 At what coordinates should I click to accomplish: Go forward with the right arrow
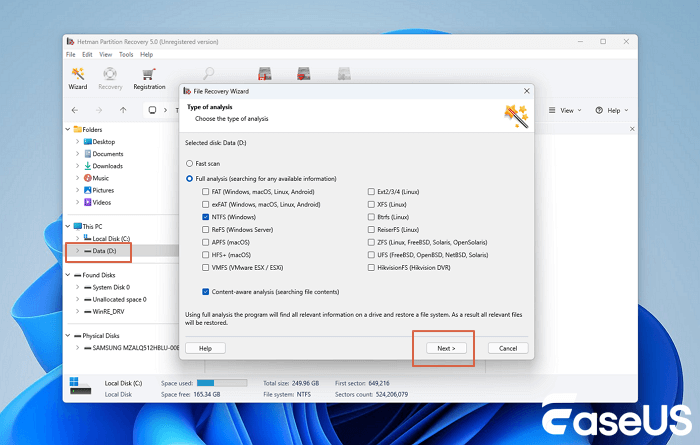(99, 110)
